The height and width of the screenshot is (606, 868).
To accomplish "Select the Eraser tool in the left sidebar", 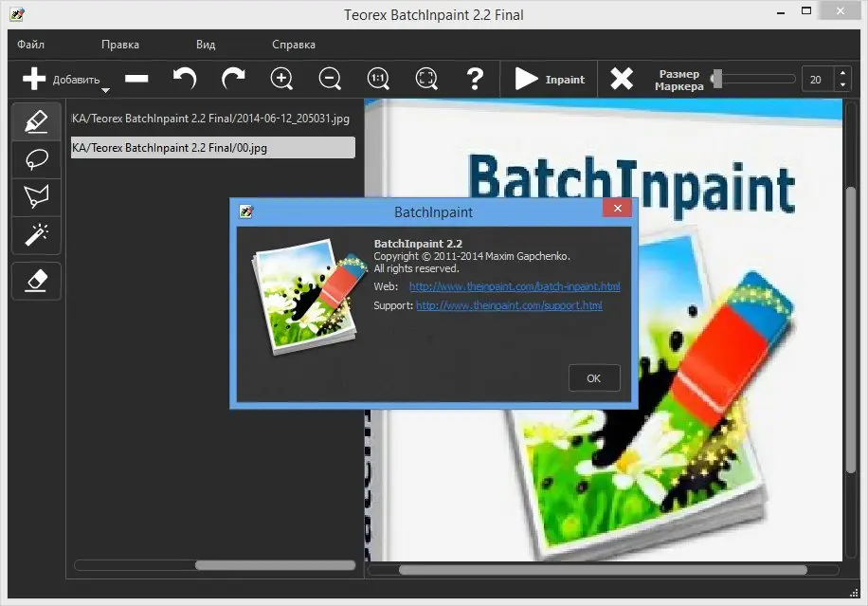I will [x=36, y=282].
